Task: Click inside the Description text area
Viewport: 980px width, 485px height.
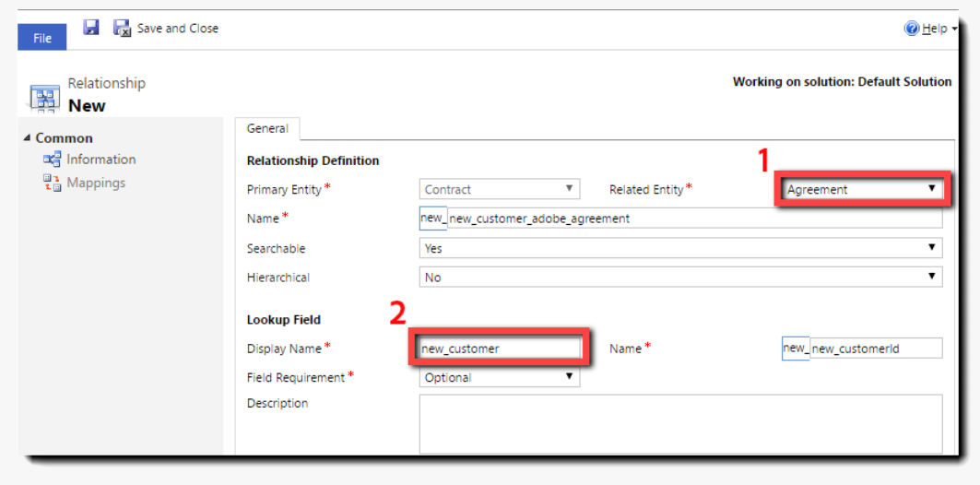Action: tap(680, 424)
